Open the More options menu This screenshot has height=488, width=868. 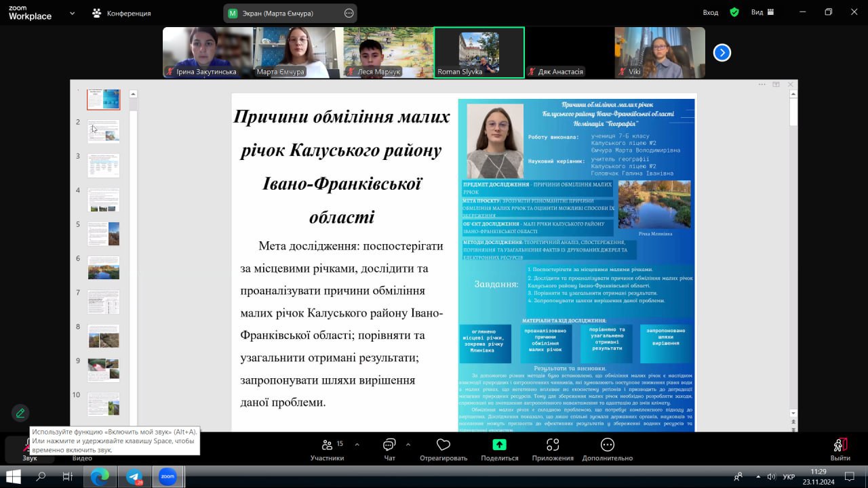pos(607,448)
